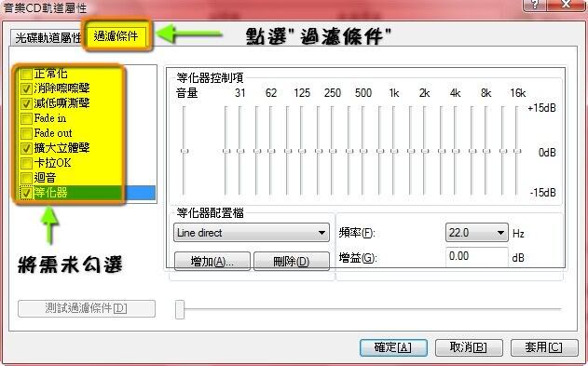Click the equalizer slider under 31
588x366 pixels.
pyautogui.click(x=240, y=151)
